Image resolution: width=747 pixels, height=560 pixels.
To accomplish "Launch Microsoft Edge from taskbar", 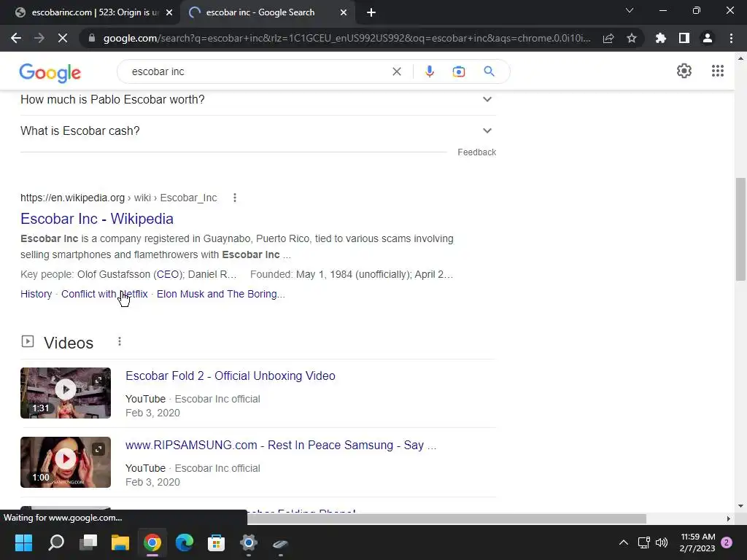I will [185, 542].
